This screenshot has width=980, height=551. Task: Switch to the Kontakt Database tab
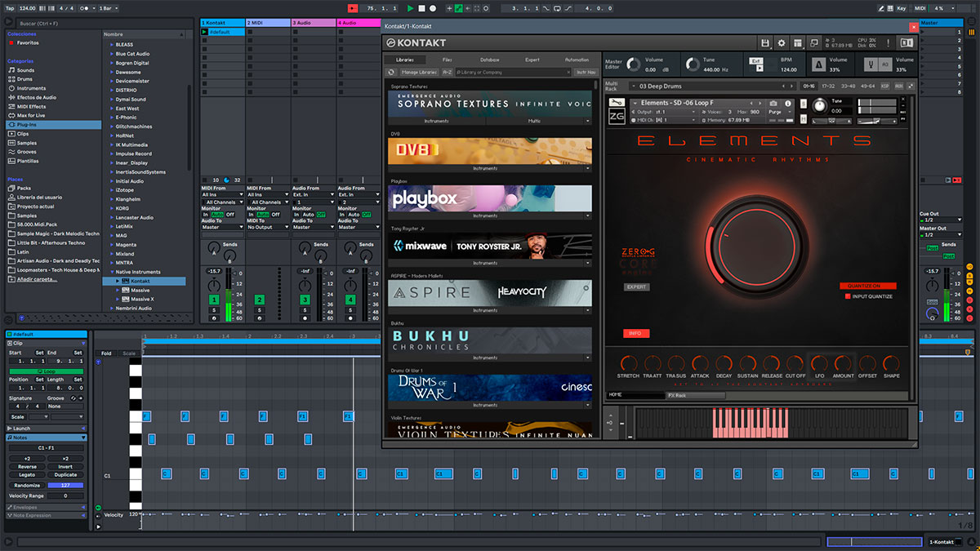click(490, 60)
